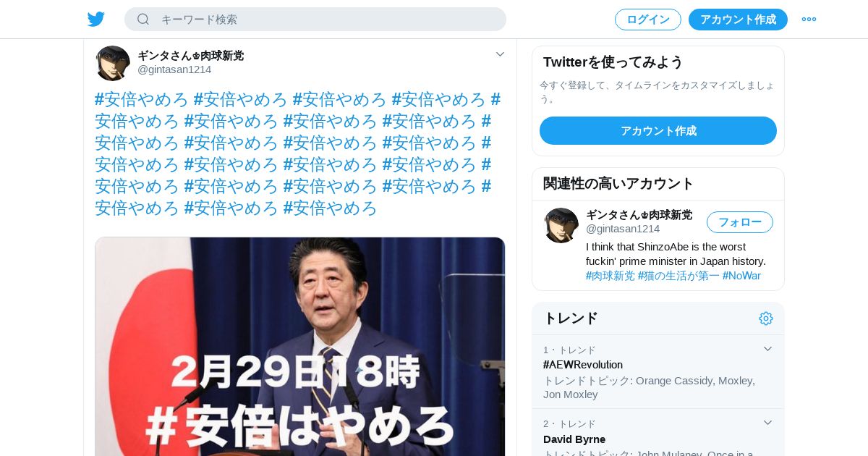The image size is (868, 456).
Task: Click the Twitter bird logo
Action: pyautogui.click(x=96, y=20)
